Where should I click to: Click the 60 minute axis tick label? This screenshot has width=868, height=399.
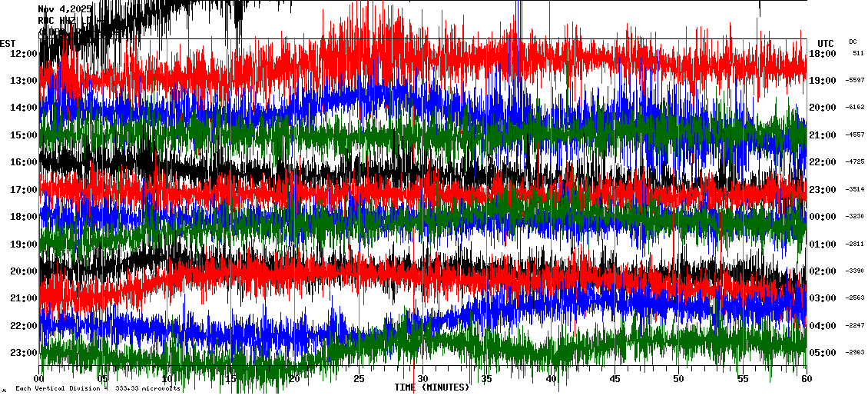(805, 379)
